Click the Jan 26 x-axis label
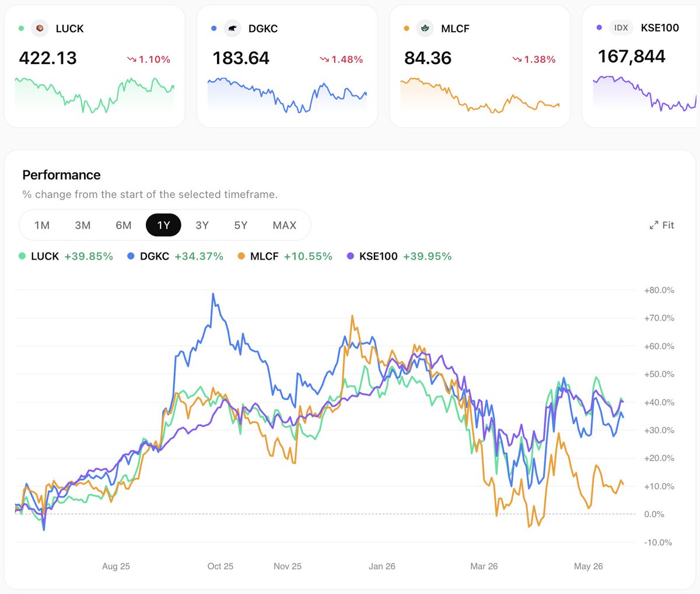 (382, 566)
